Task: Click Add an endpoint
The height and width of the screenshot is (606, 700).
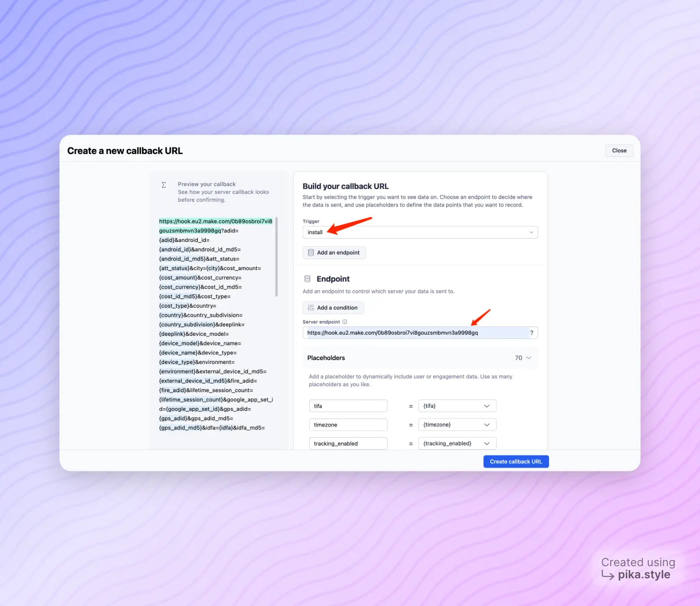Action: click(334, 252)
